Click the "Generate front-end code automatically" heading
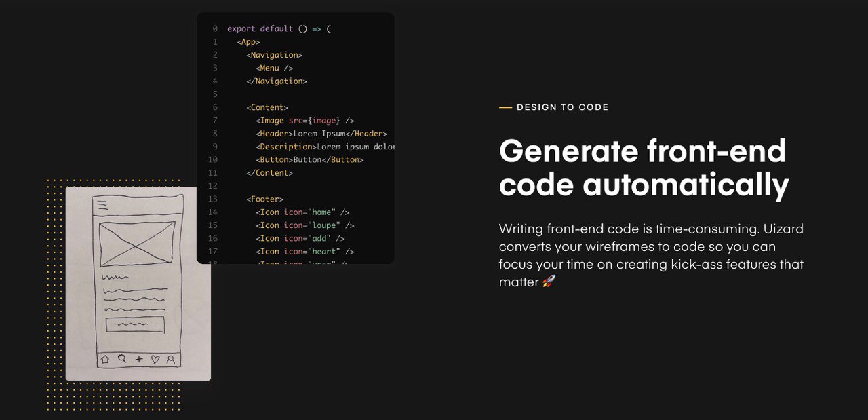 click(x=644, y=168)
